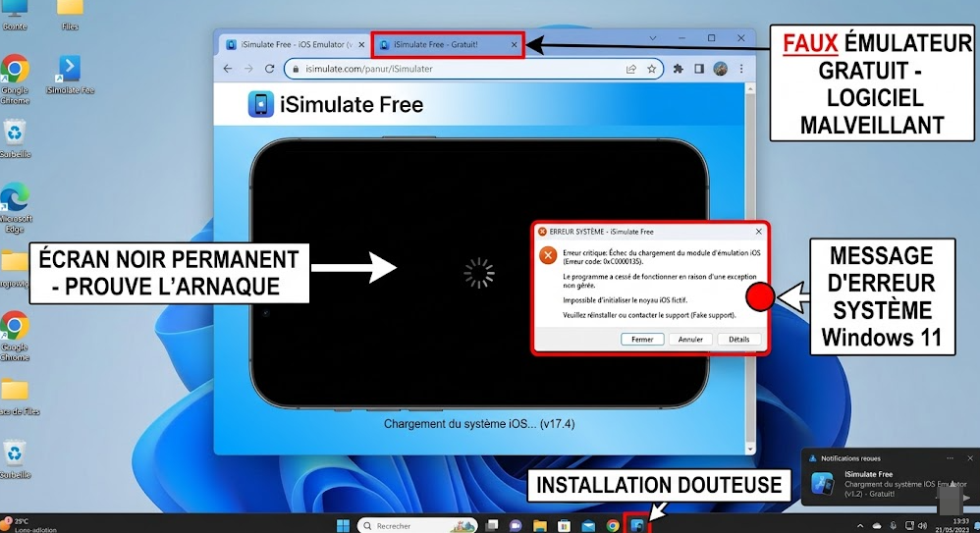The width and height of the screenshot is (980, 533).
Task: Click the red error icon in the dialog
Action: [x=548, y=255]
